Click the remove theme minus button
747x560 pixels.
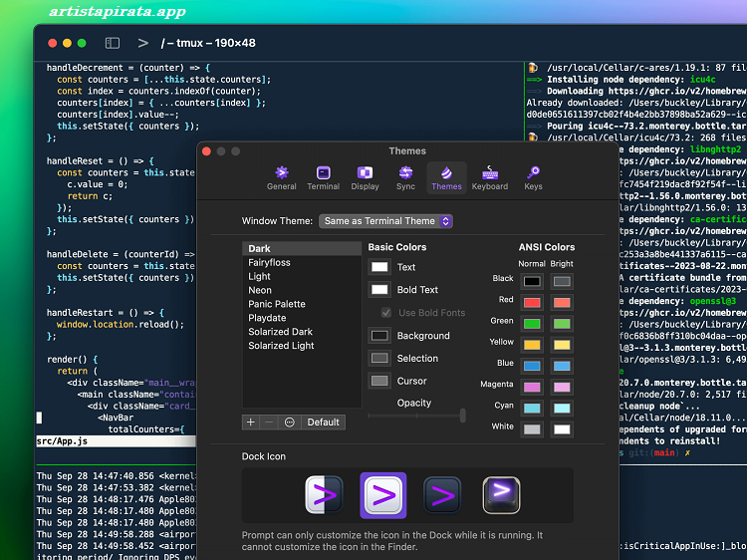270,422
